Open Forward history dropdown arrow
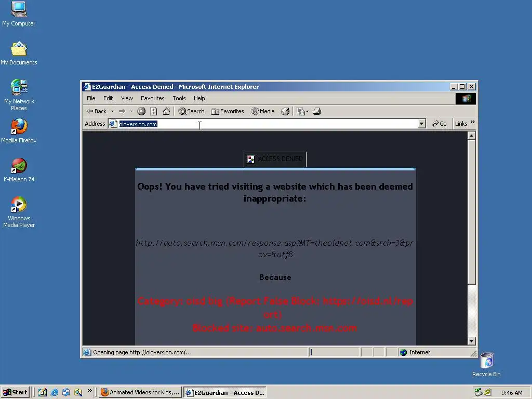532x399 pixels. 131,111
